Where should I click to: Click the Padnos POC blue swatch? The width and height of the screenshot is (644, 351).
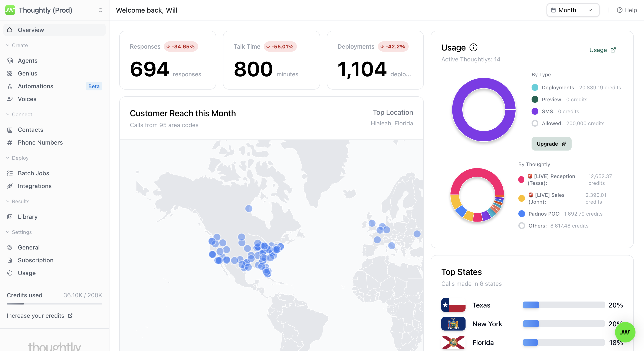coord(522,214)
